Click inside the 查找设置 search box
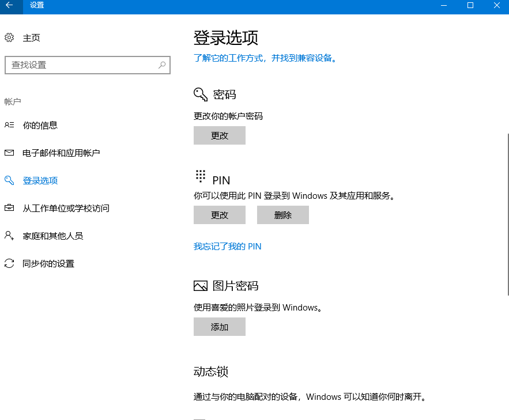 (81, 65)
